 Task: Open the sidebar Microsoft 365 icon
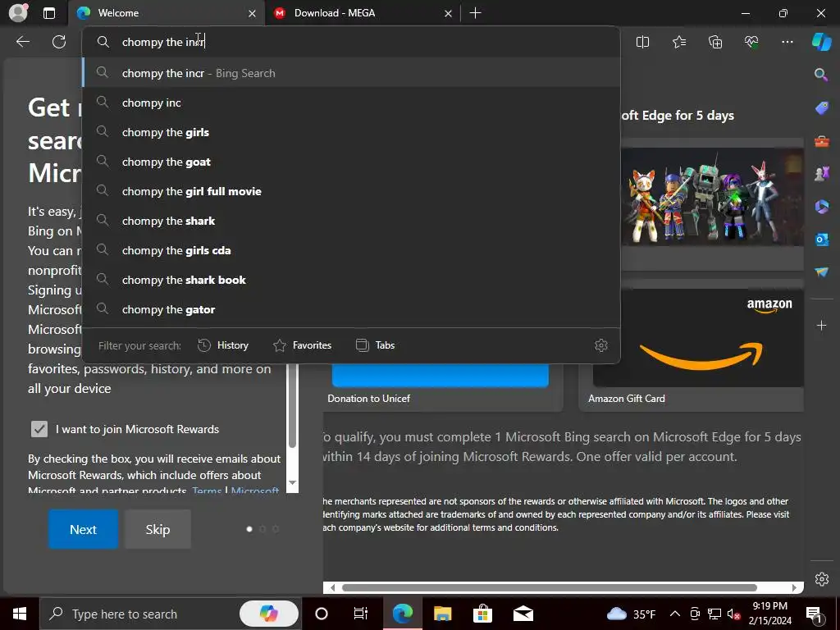821,206
